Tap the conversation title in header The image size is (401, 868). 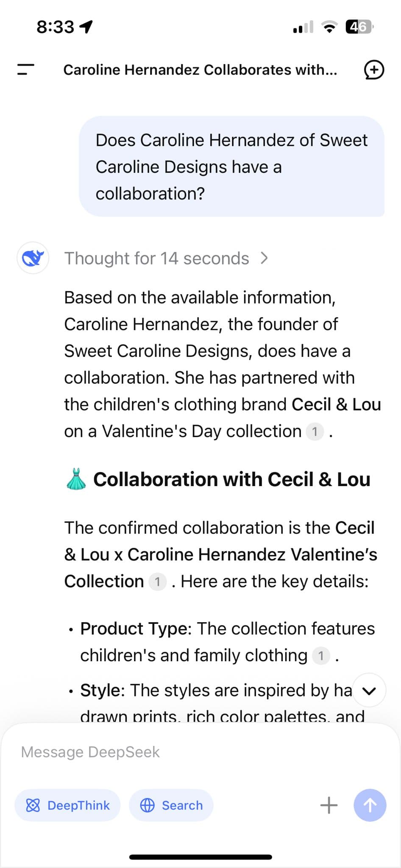[x=200, y=70]
